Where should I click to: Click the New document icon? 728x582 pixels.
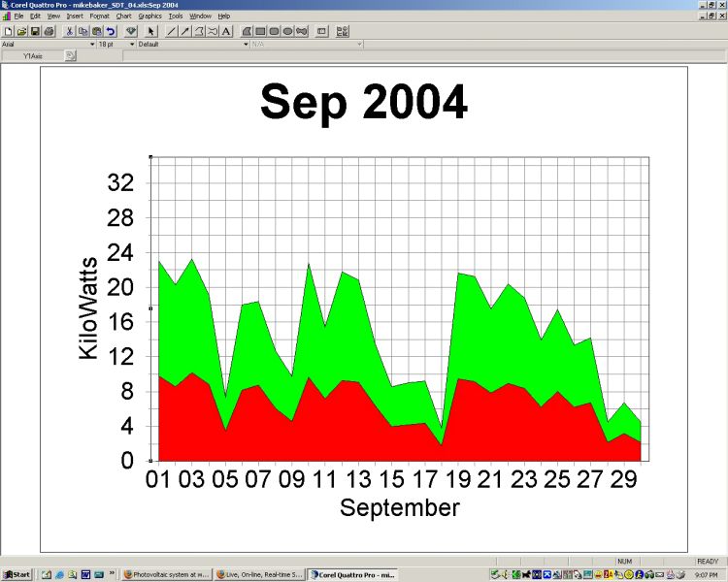(x=8, y=31)
